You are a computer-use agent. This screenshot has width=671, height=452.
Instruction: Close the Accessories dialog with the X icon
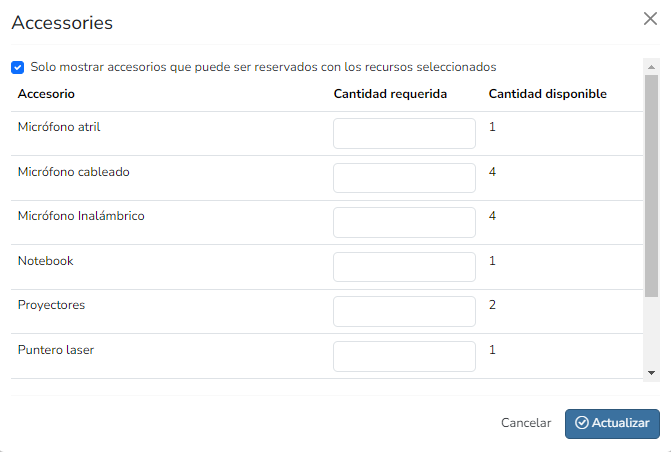[650, 18]
